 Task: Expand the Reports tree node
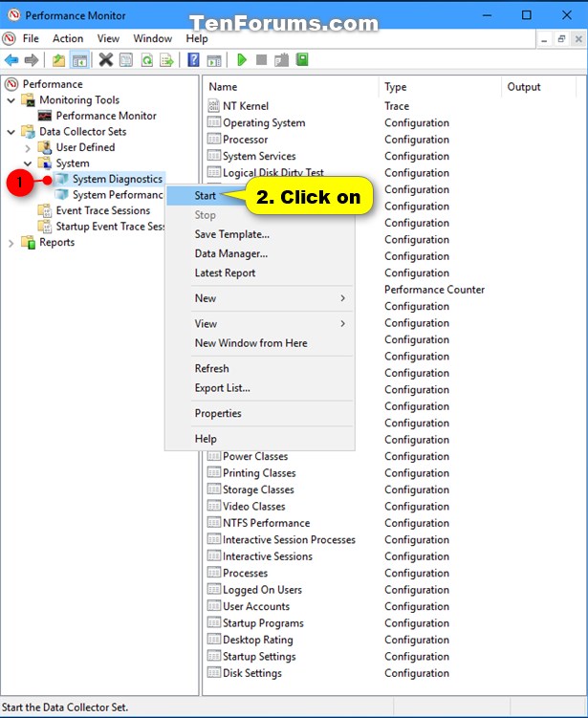(x=11, y=243)
